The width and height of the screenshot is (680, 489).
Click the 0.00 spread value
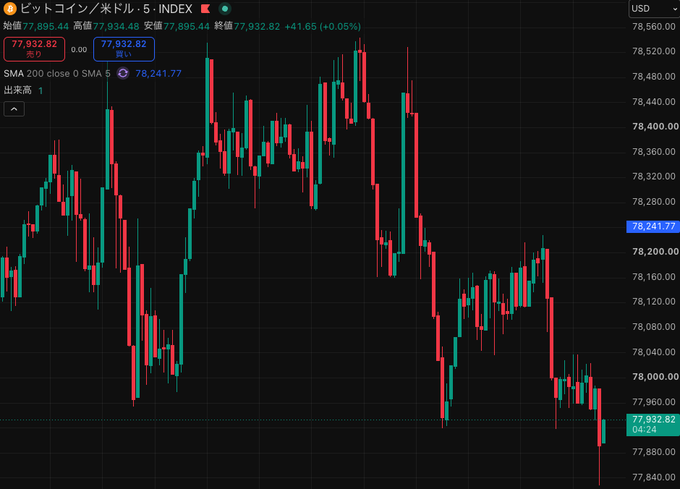click(79, 50)
